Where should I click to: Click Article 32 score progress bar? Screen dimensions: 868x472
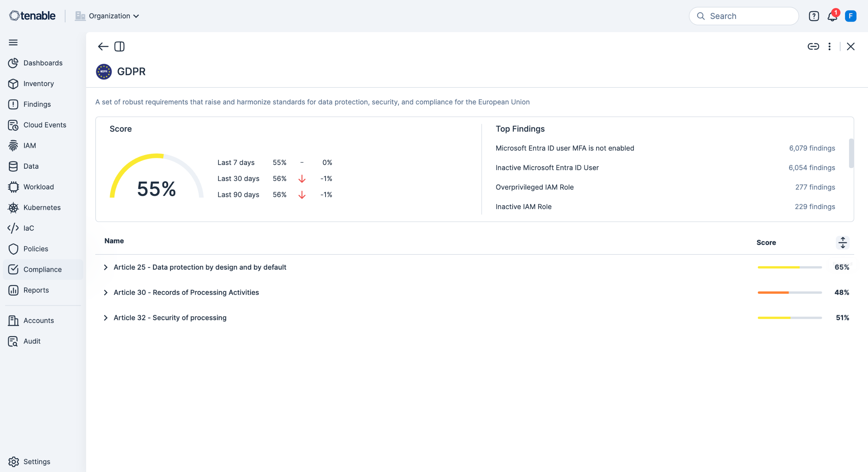789,318
